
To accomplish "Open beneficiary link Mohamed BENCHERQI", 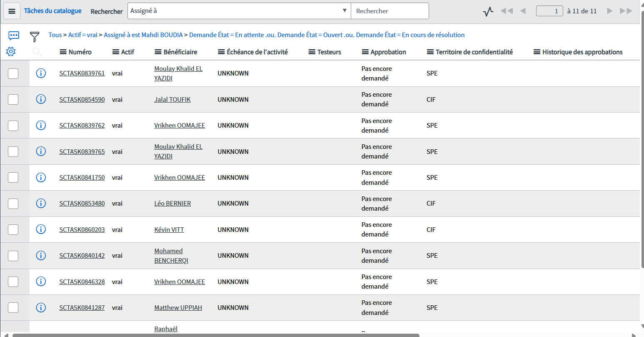I will pyautogui.click(x=171, y=256).
